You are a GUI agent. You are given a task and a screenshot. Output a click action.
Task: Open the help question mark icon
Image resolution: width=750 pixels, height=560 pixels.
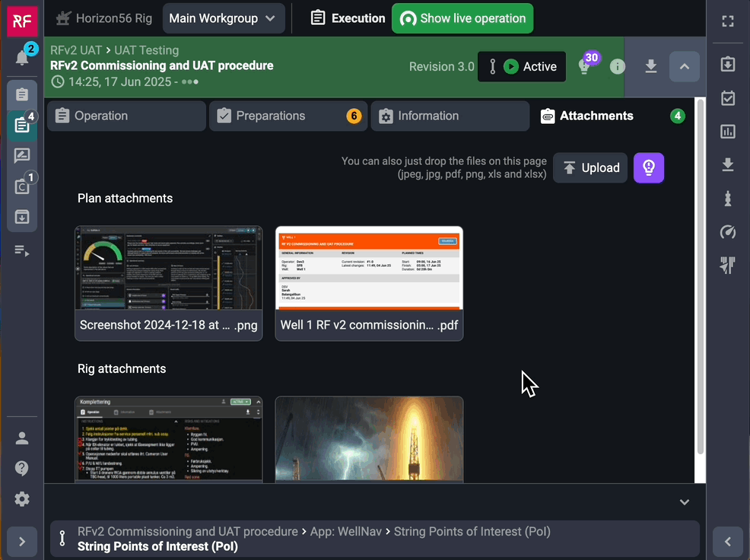[x=22, y=469]
